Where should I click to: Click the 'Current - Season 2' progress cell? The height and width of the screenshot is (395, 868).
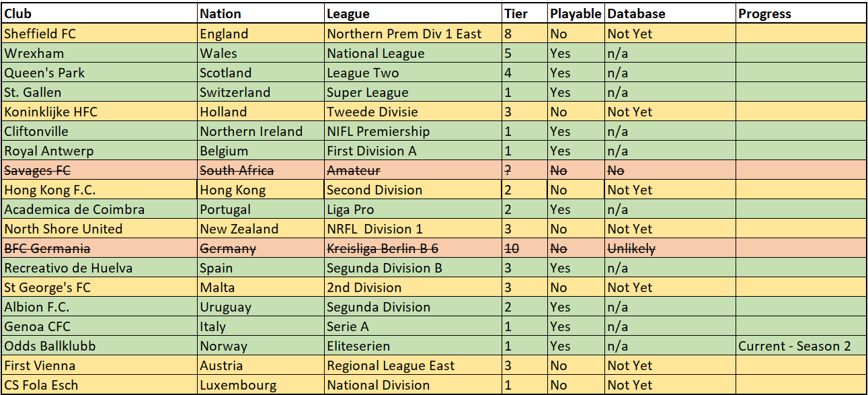[x=801, y=346]
